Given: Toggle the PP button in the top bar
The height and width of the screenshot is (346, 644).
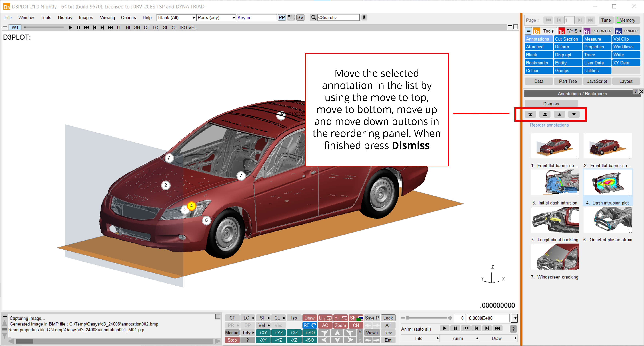Looking at the screenshot, I should click(282, 17).
